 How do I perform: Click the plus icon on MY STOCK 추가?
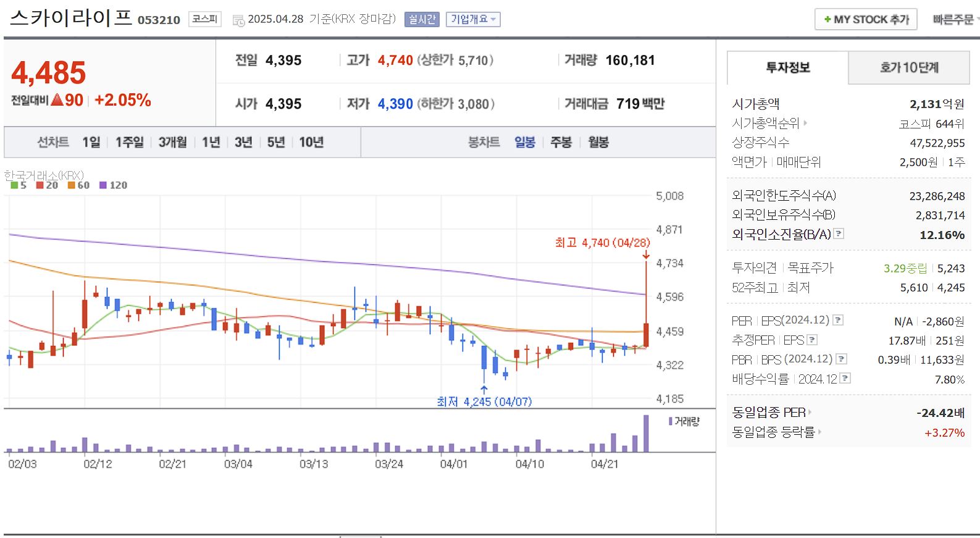pos(827,20)
